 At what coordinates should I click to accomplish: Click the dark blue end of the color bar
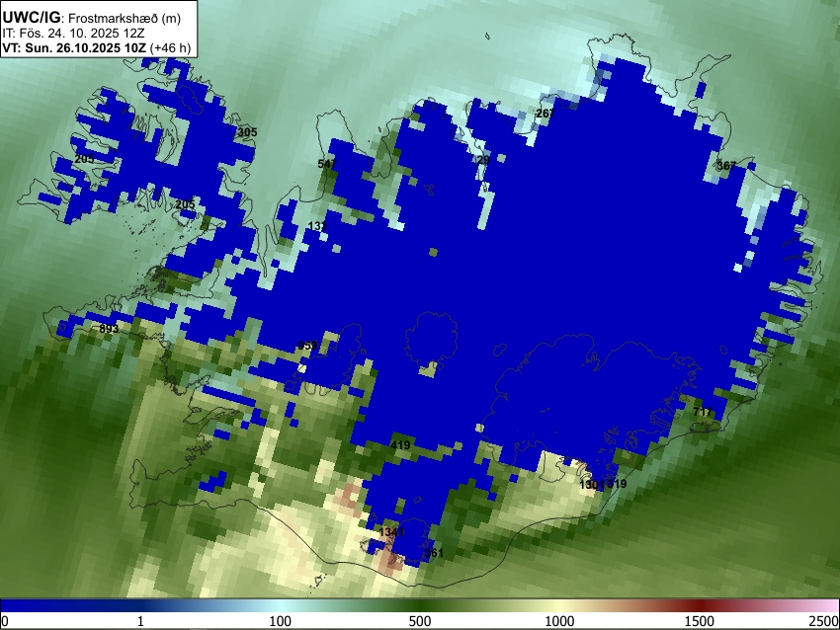pos(33,605)
